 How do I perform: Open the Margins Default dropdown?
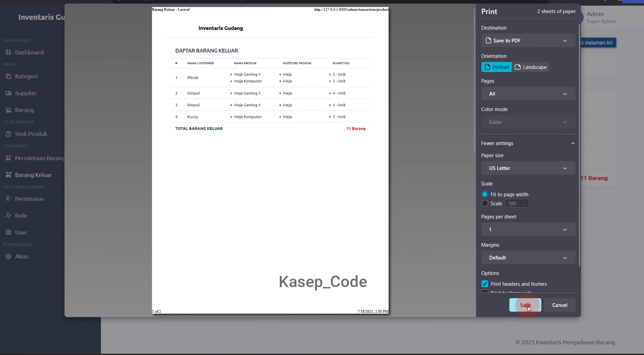tap(528, 258)
